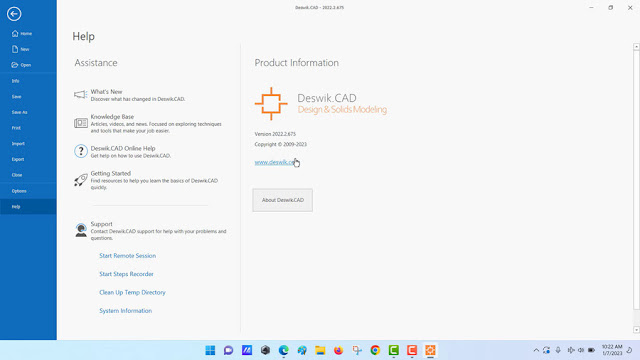640x360 pixels.
Task: Open What's New heading
Action: [106, 91]
